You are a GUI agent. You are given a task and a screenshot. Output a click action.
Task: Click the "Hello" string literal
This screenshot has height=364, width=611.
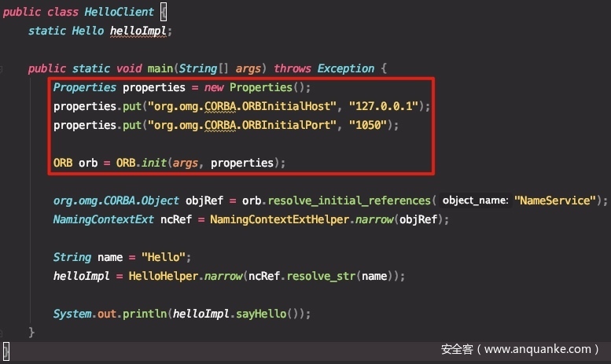click(x=164, y=257)
